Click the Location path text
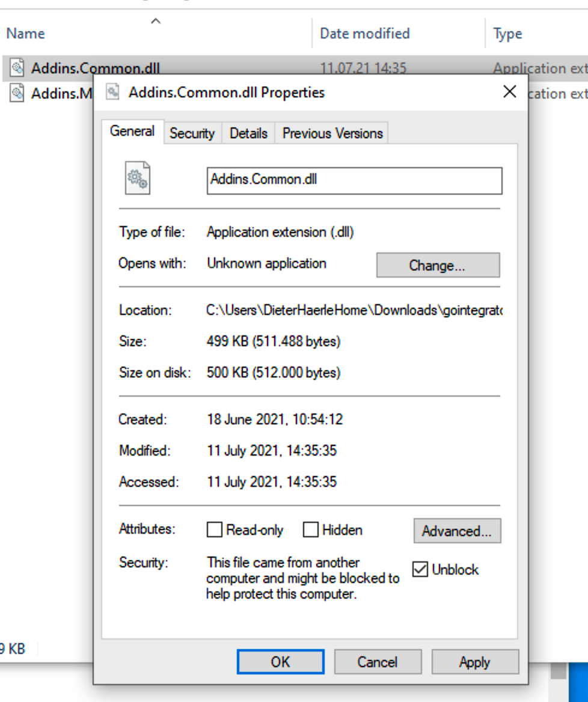 point(354,310)
